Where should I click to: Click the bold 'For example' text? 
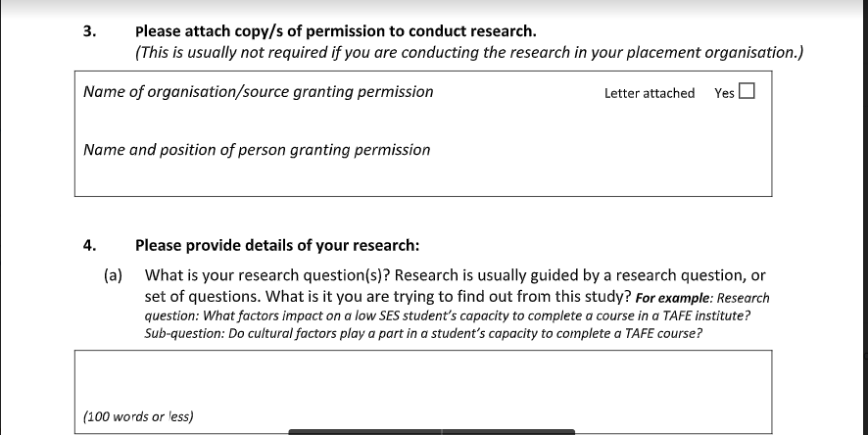[672, 298]
